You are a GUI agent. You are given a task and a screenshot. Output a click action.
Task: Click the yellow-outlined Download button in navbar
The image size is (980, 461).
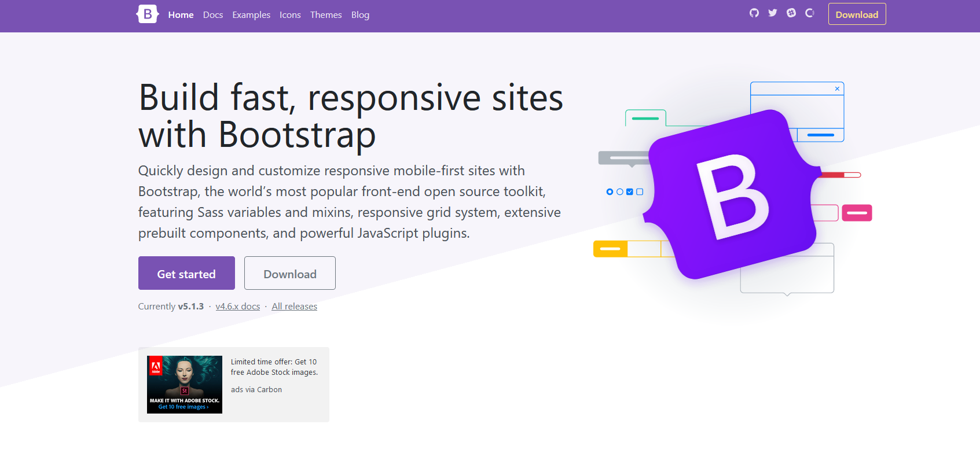pos(857,14)
